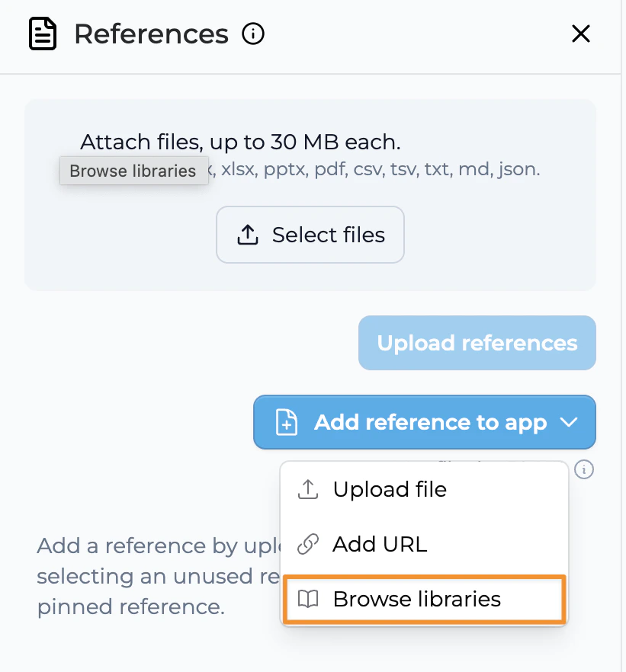The height and width of the screenshot is (672, 626).
Task: Click the chain link icon beside Add URL
Action: pyautogui.click(x=307, y=544)
